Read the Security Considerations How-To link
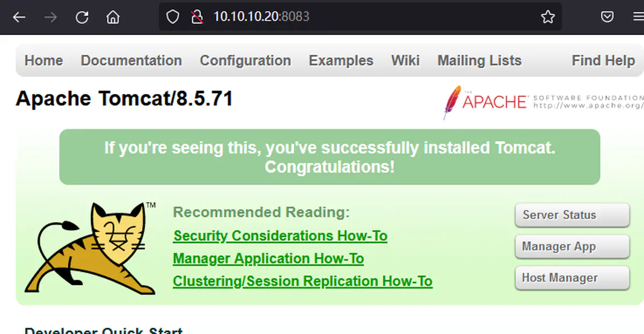 point(280,236)
